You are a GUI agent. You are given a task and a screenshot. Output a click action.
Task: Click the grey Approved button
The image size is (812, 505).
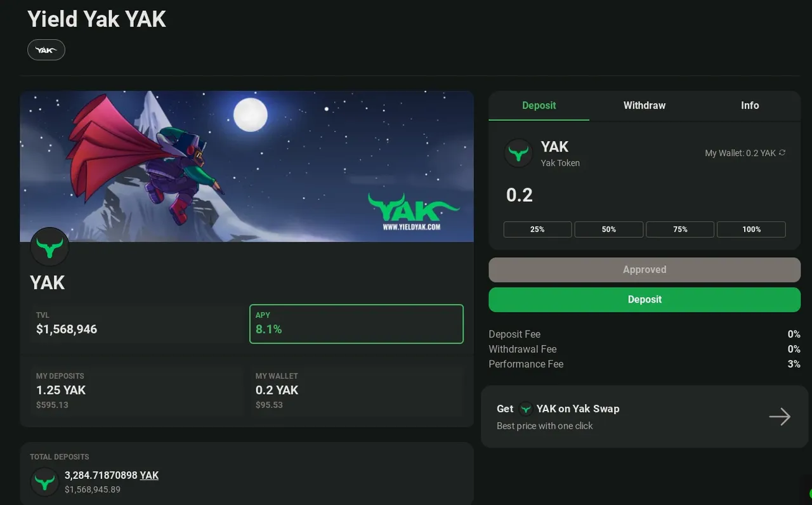645,270
